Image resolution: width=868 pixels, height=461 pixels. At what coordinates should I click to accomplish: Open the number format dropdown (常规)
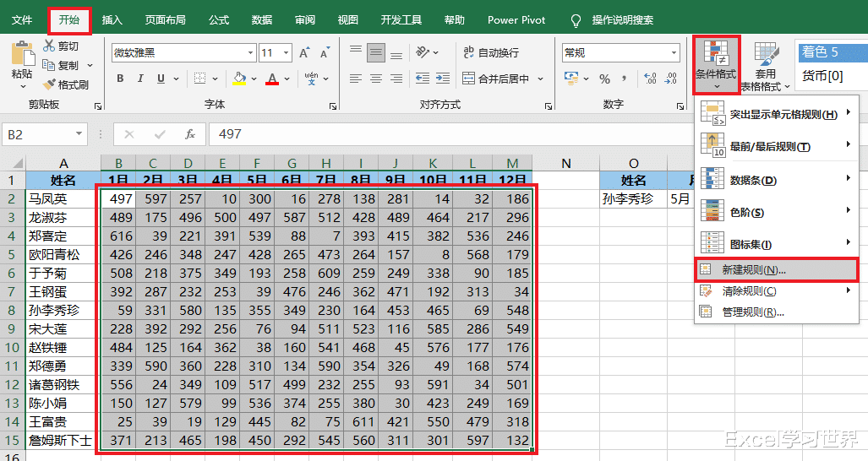pos(674,52)
